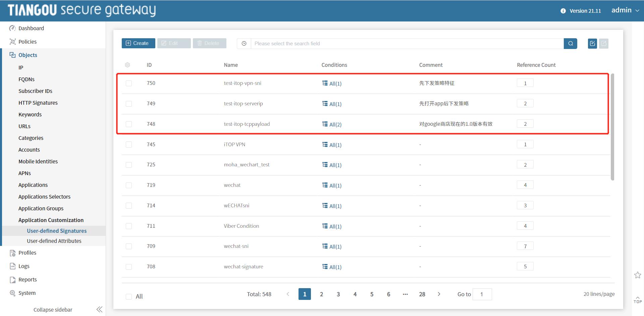Open the 20 lines/page selector
Screen dimensions: 644x316
(x=599, y=294)
